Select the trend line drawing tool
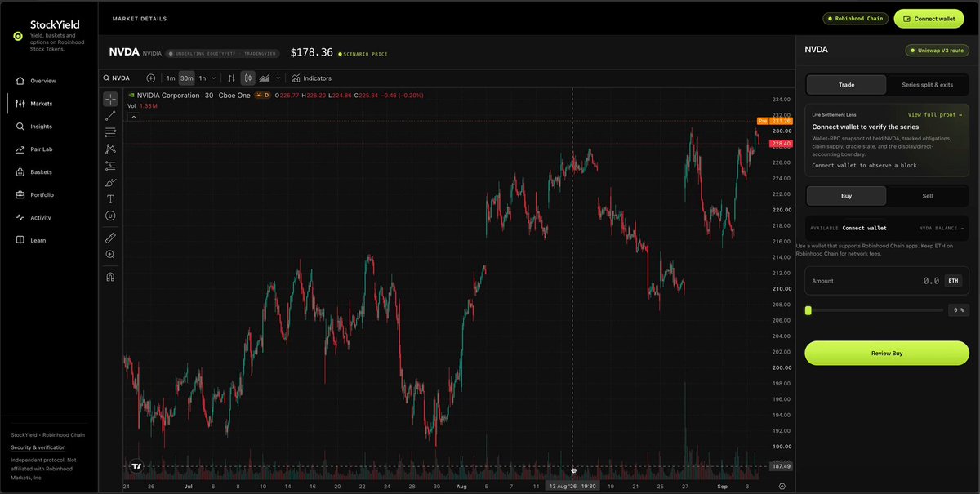 click(110, 116)
